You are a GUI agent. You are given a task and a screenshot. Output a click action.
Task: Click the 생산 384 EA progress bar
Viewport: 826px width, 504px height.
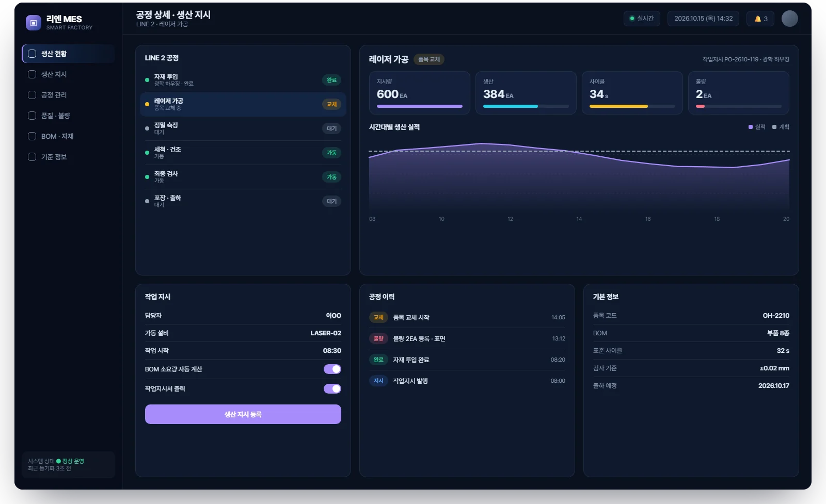click(526, 106)
